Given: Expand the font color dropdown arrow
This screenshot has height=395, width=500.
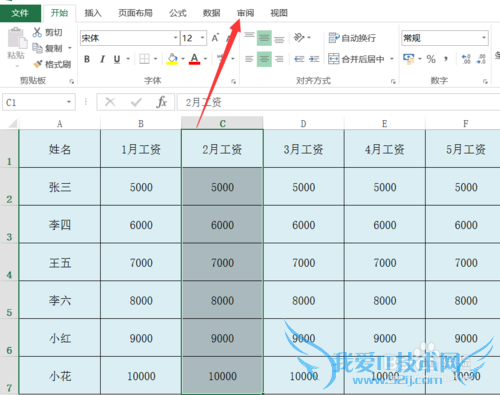Looking at the screenshot, I should click(x=205, y=59).
